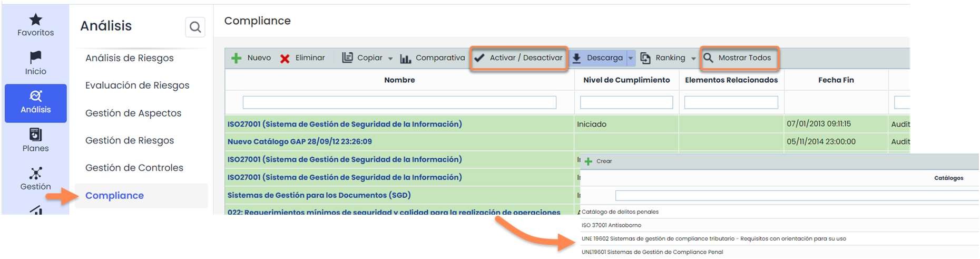980x259 pixels.
Task: Click the search magnifier next to Análisis
Action: click(x=195, y=27)
